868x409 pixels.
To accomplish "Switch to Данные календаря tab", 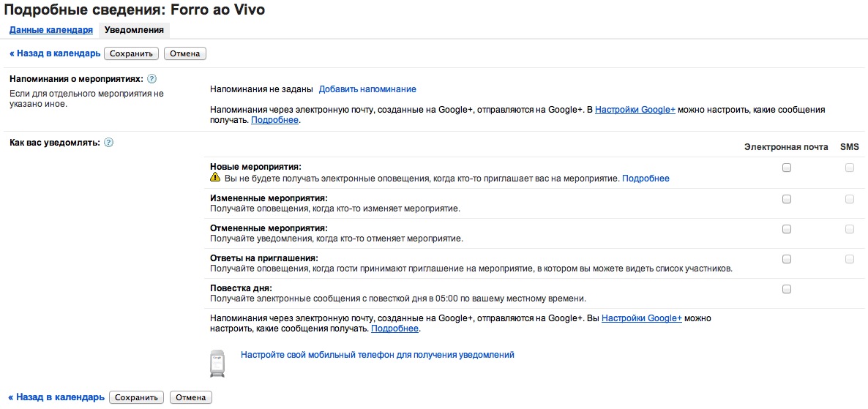I will [51, 30].
